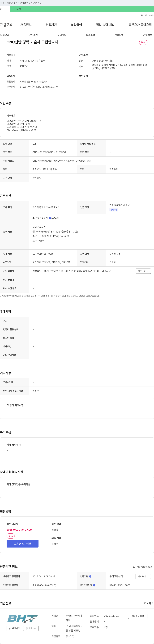Click the certification number K141212506180001

(x=121, y=585)
